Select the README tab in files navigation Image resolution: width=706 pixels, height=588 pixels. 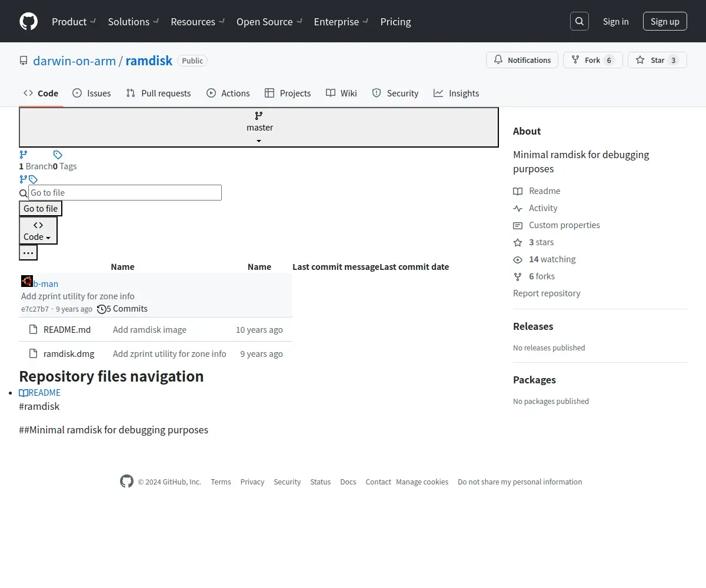pos(40,393)
